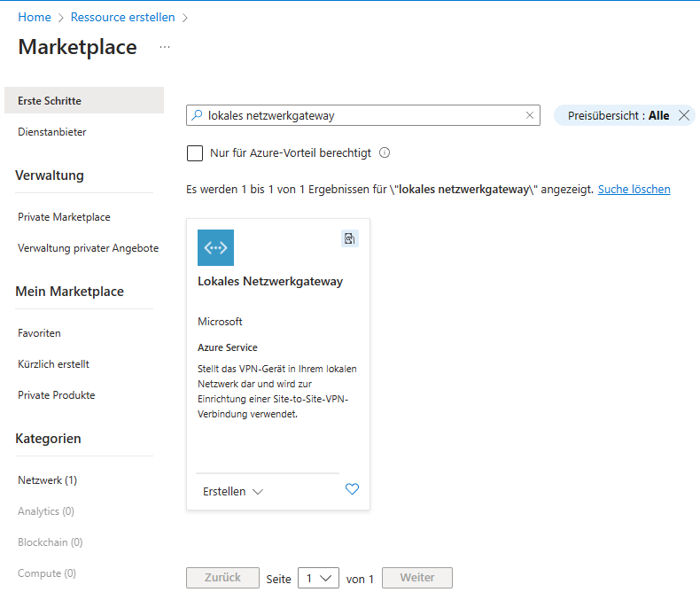Go to Ressource erstellen breadcrumb
This screenshot has height=600, width=700.
coord(123,17)
